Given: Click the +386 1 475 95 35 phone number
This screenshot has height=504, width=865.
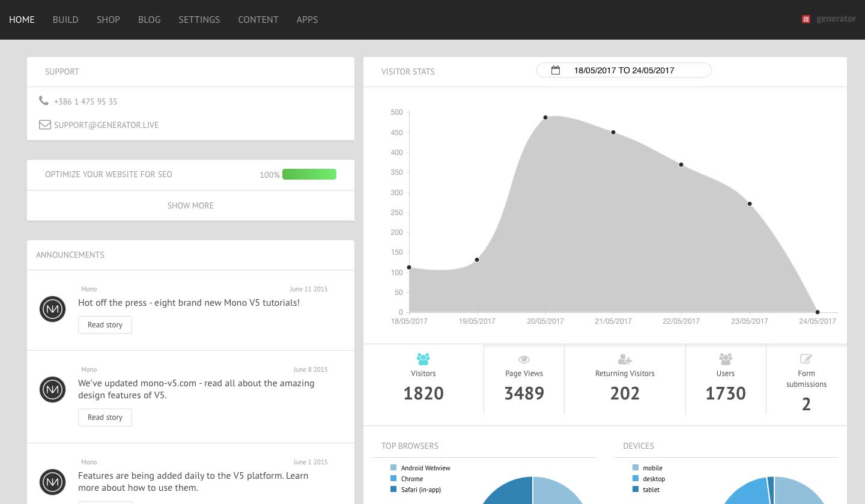Looking at the screenshot, I should pos(85,102).
